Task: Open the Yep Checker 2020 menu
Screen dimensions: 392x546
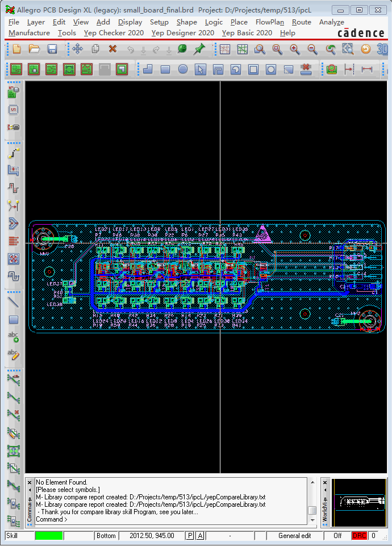Action: (x=114, y=33)
